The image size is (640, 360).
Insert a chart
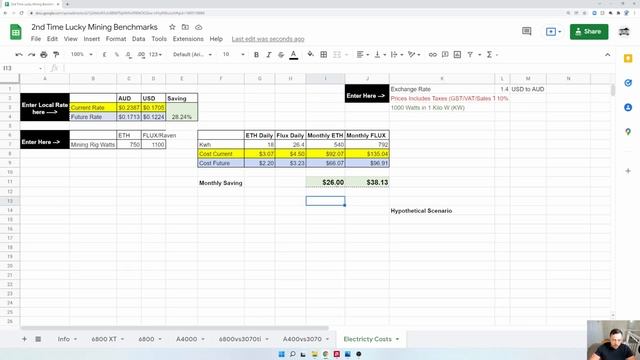(x=457, y=55)
